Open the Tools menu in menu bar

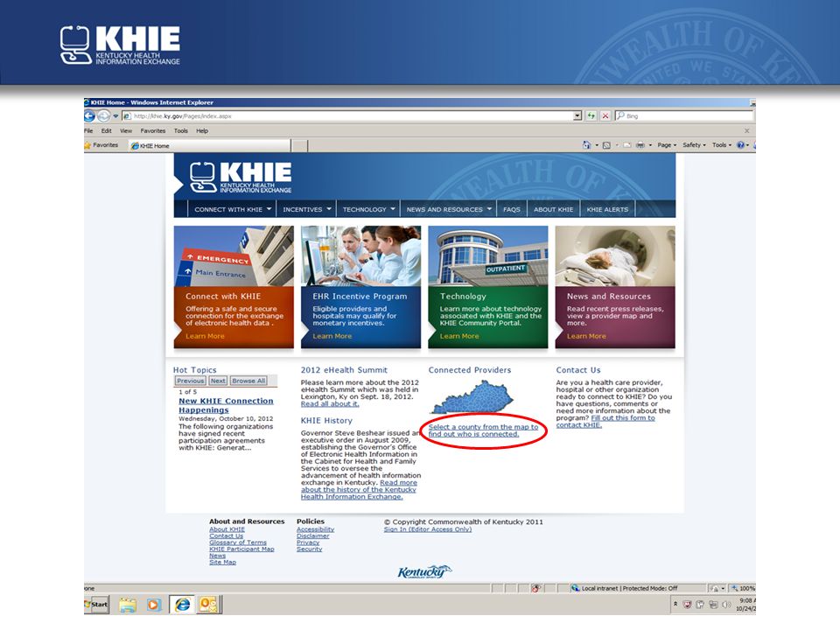point(180,130)
